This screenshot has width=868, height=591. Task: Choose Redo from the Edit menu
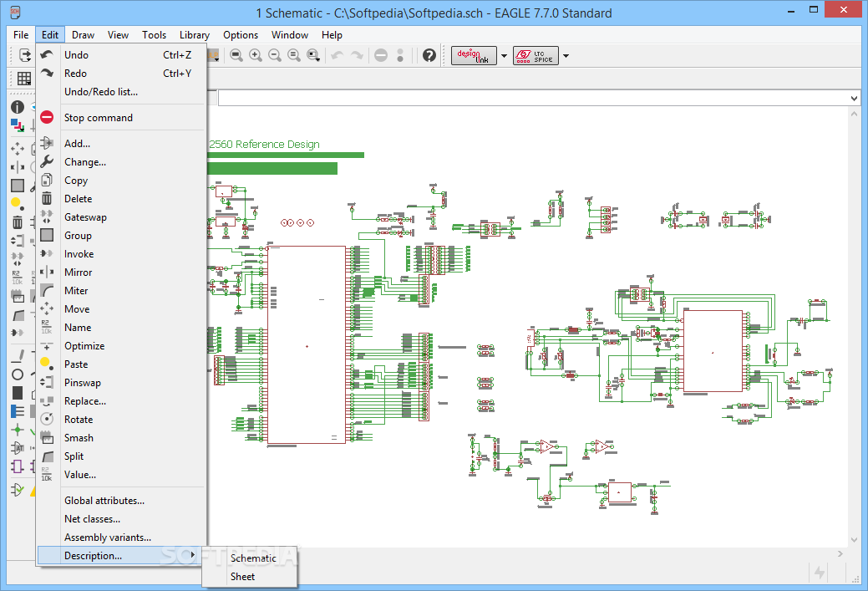pos(121,73)
